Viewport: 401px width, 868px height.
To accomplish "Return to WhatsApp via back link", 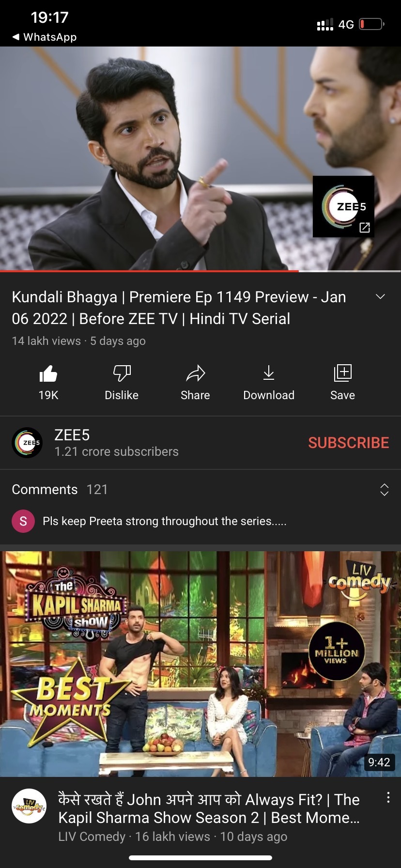I will (45, 37).
